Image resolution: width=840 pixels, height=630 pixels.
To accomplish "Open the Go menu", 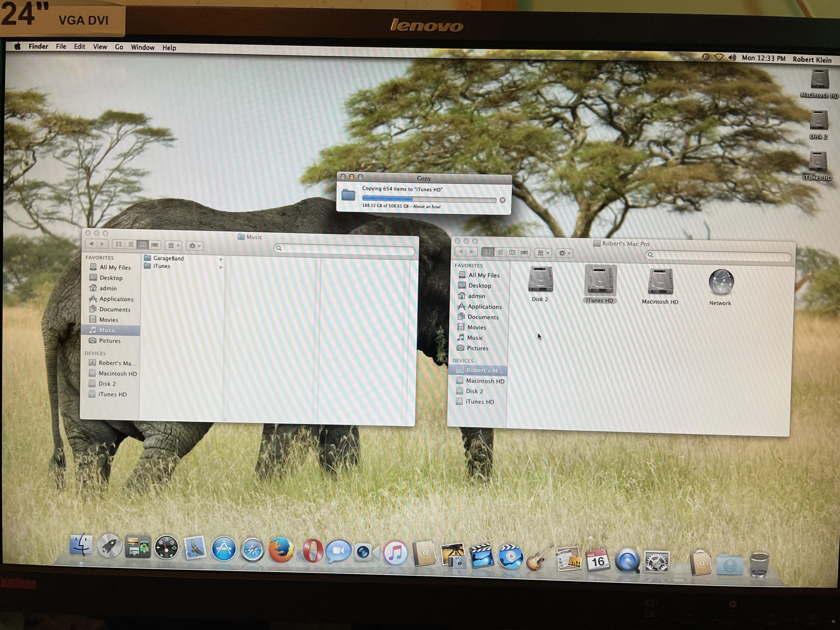I will tap(119, 47).
